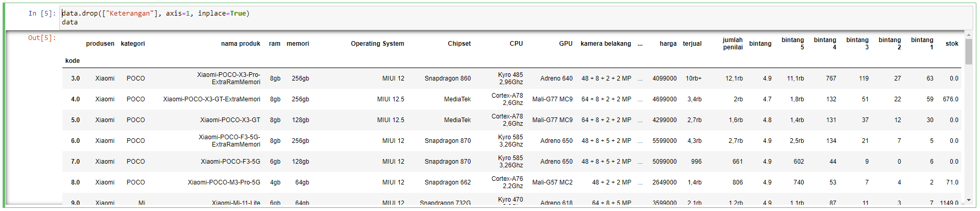The image size is (980, 211).
Task: Click the stok value '71.0'
Action: point(952,182)
